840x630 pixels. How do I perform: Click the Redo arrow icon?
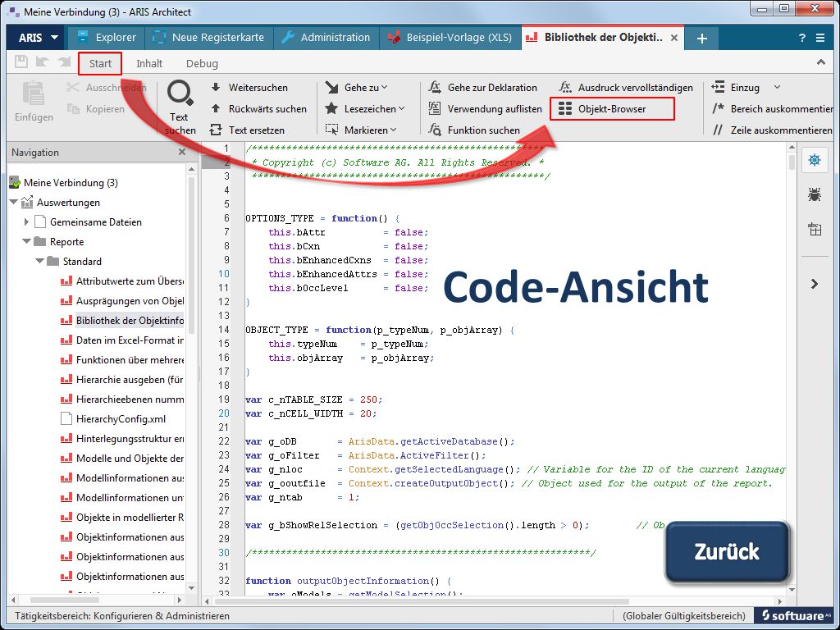(x=64, y=62)
